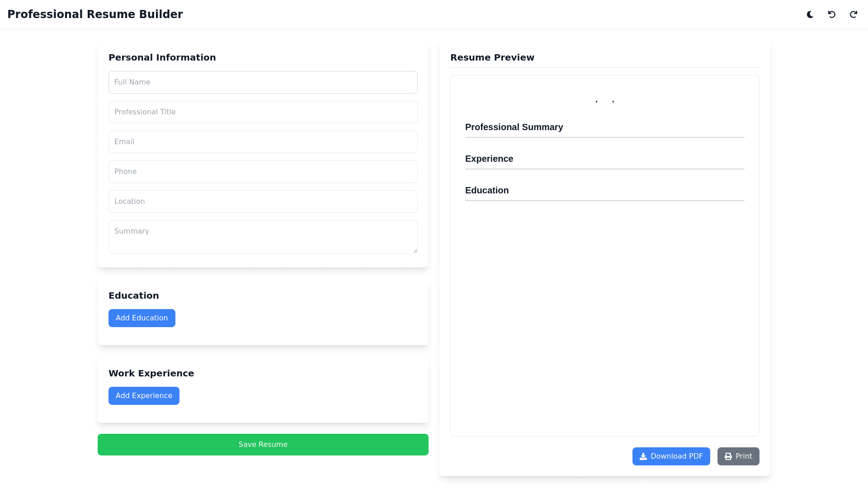Print the resume using the printer button
Image resolution: width=868 pixels, height=488 pixels.
point(738,456)
